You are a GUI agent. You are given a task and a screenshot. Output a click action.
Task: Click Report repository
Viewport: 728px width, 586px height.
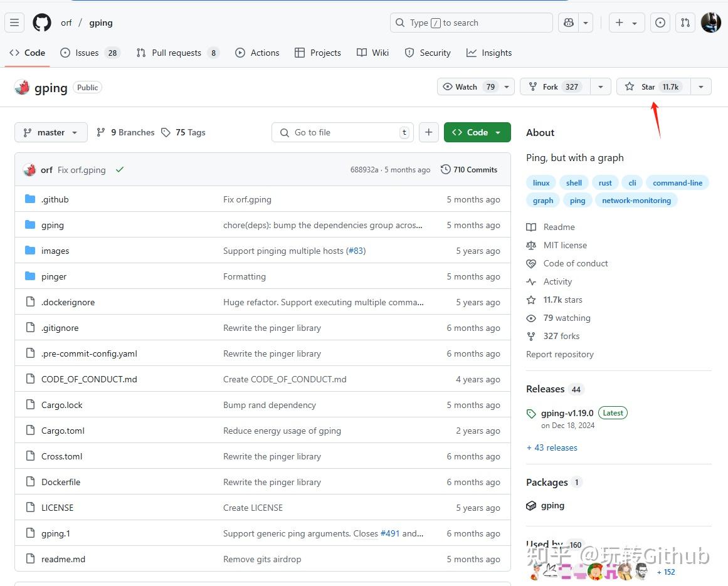click(x=559, y=355)
